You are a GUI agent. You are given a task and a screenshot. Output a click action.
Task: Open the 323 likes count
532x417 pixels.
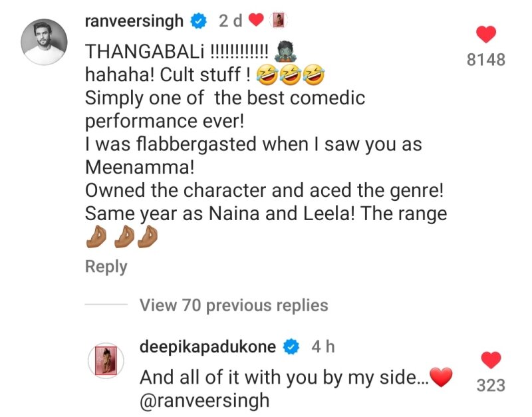[x=491, y=385]
